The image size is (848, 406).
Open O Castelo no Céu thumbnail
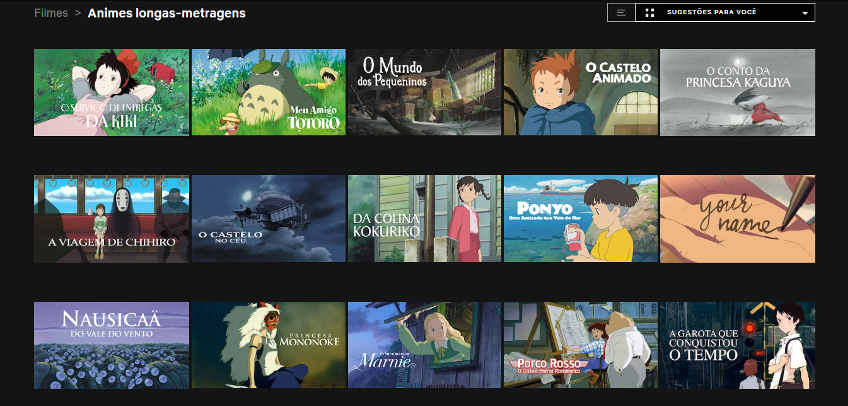(x=269, y=219)
